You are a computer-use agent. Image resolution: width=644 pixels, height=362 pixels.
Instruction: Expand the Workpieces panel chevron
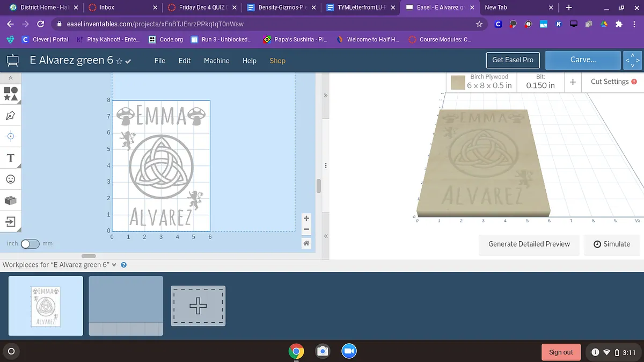[114, 265]
